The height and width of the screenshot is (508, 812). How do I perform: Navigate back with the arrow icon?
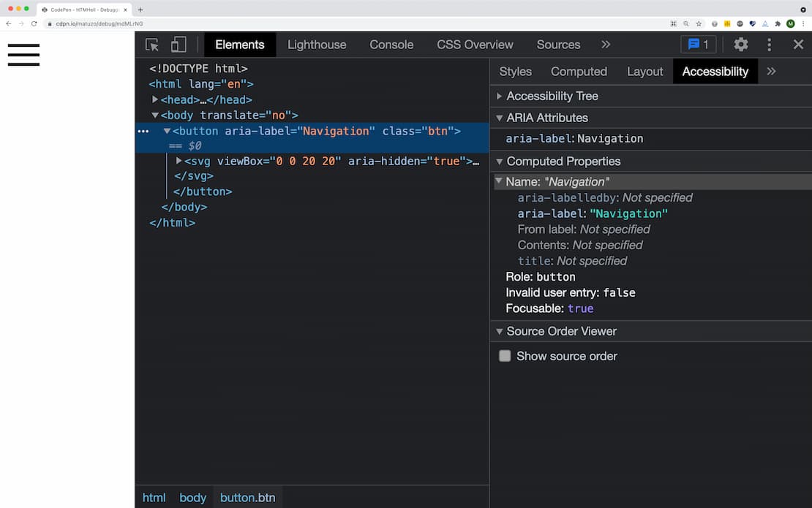[x=7, y=23]
